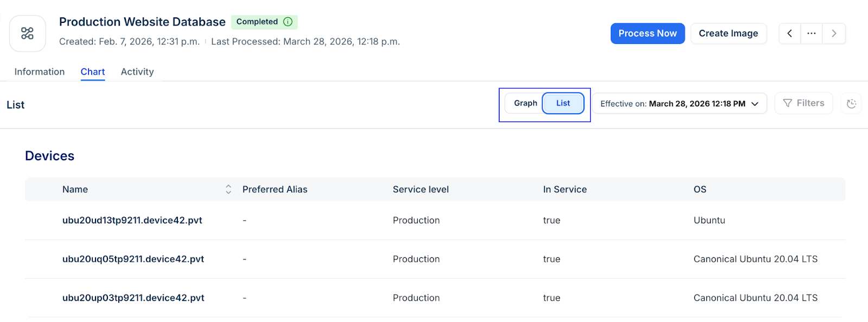Go to previous record with left chevron

pos(789,34)
